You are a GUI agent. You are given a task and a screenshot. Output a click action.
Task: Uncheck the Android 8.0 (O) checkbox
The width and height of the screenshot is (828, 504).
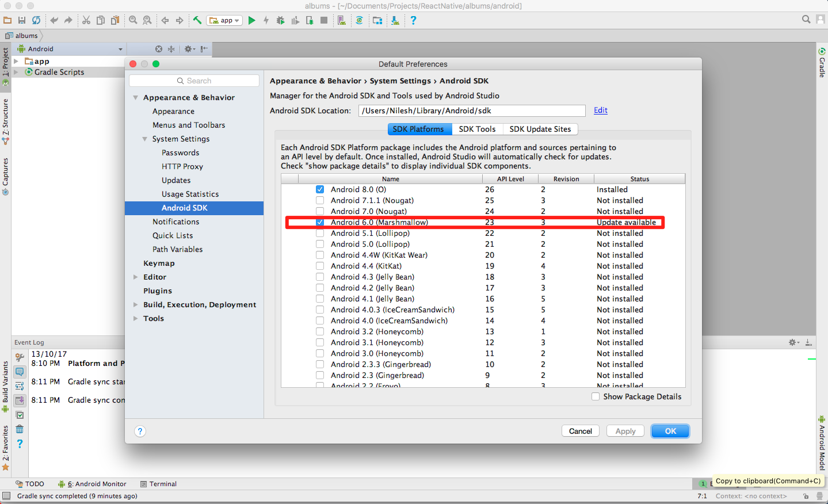[x=320, y=189]
